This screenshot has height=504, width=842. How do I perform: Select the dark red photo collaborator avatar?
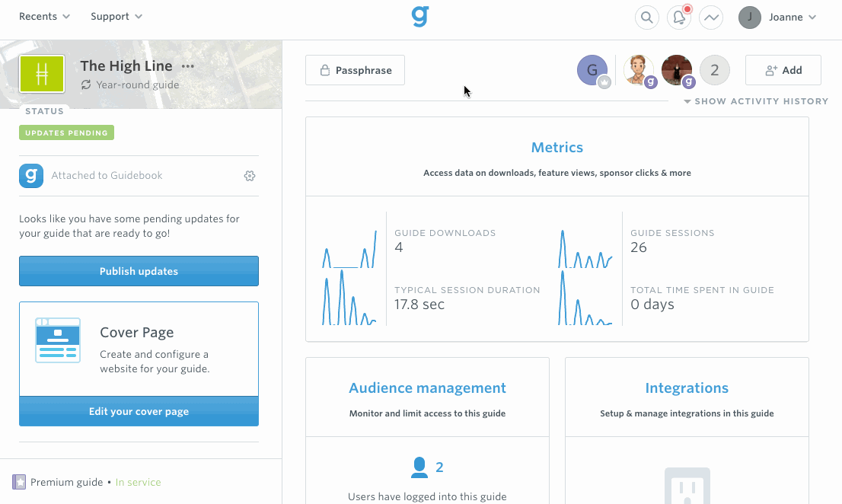click(x=677, y=70)
